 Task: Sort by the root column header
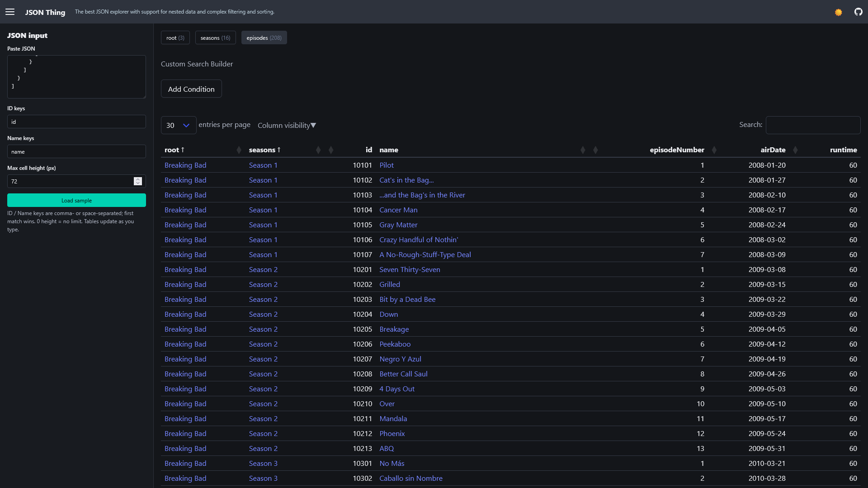(175, 150)
